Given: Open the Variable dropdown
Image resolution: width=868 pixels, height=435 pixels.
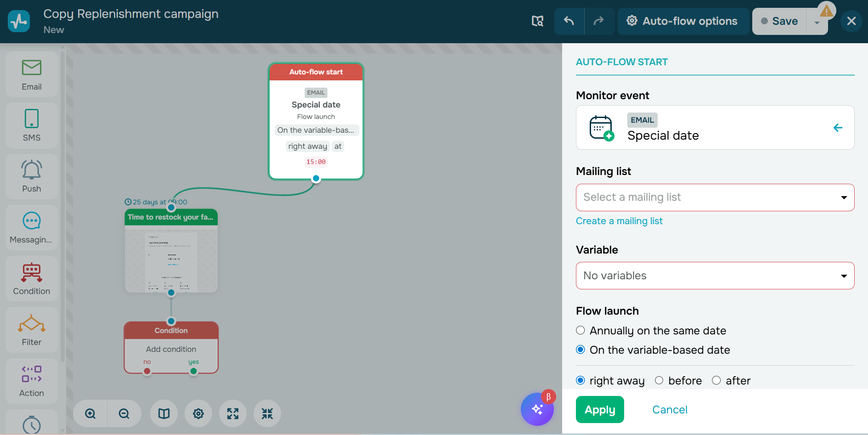Looking at the screenshot, I should tap(715, 276).
